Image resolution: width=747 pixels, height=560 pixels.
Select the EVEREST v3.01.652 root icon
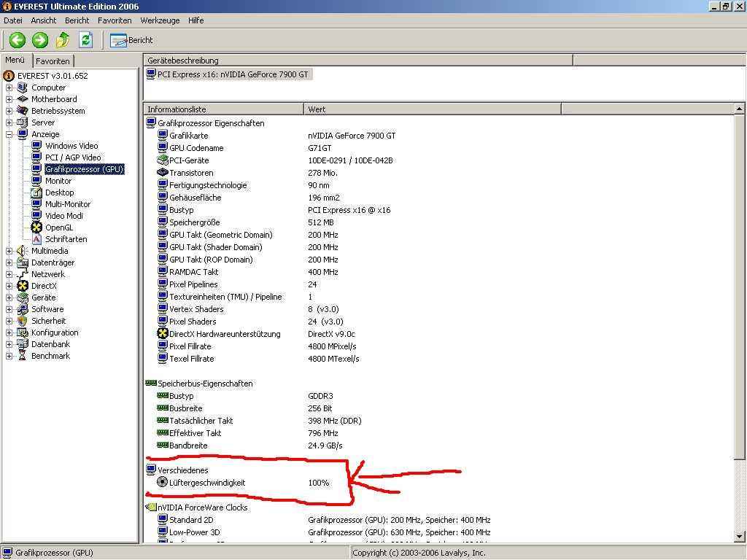[x=9, y=76]
